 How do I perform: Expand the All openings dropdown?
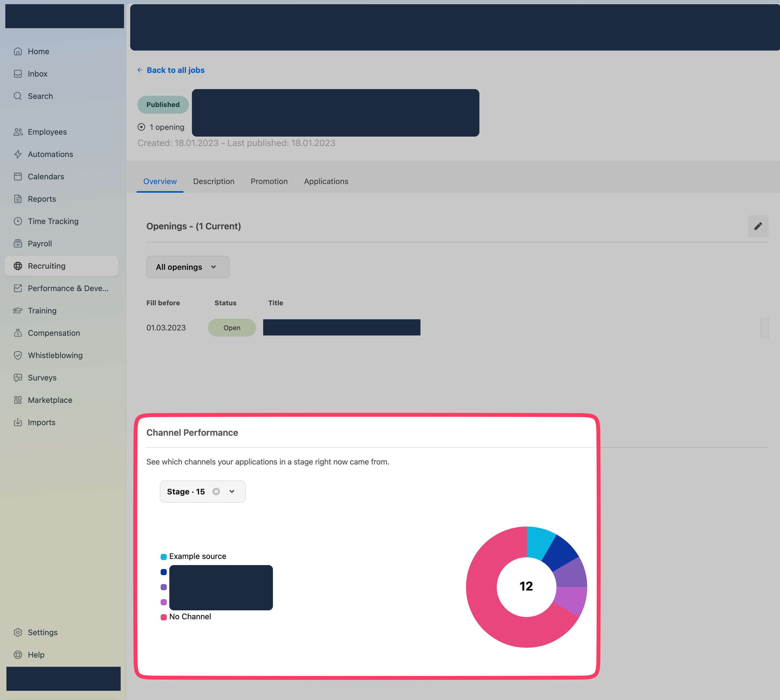[188, 267]
